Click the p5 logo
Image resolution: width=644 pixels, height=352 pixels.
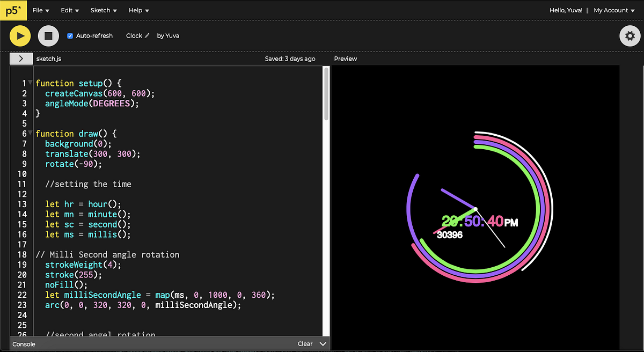tap(13, 10)
